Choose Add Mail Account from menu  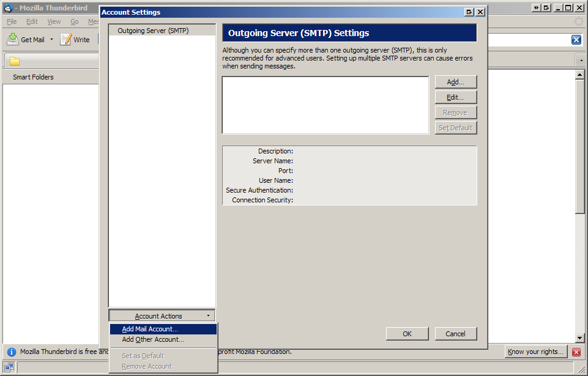[x=150, y=329]
